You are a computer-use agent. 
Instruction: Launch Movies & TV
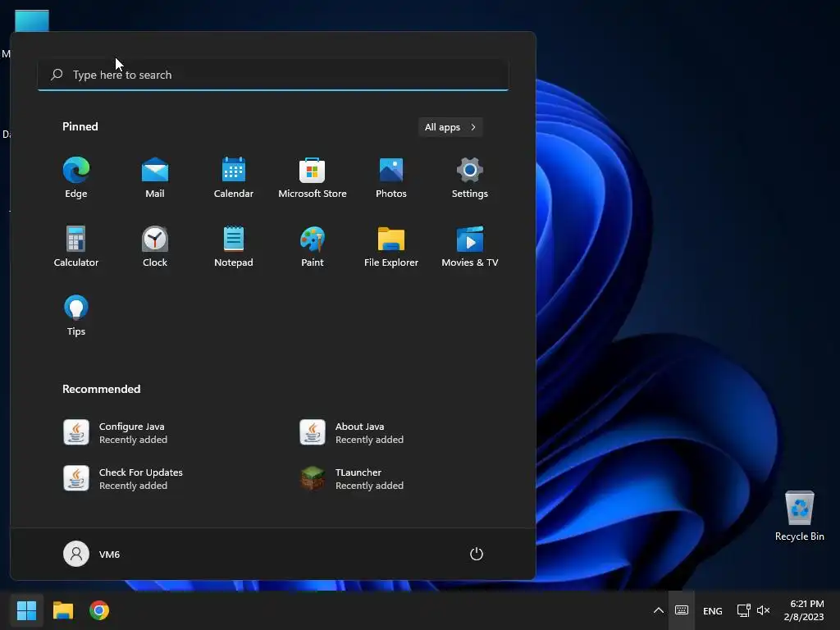(x=470, y=247)
